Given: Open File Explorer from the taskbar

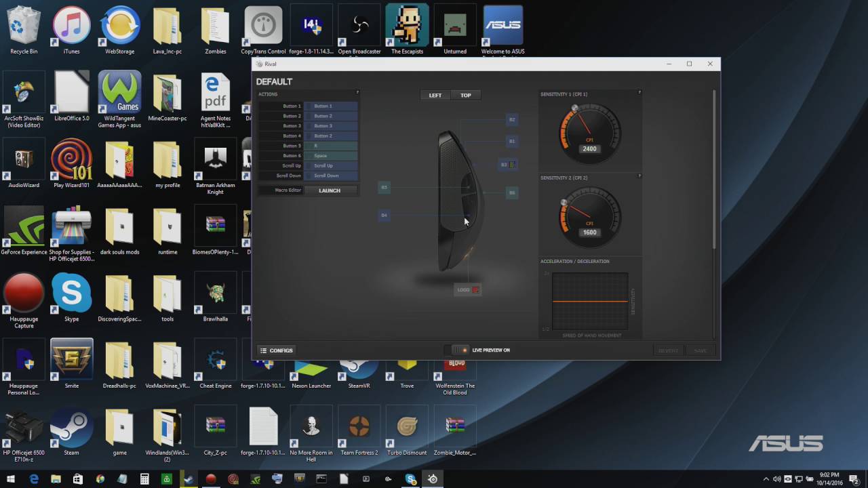Looking at the screenshot, I should coord(56,479).
